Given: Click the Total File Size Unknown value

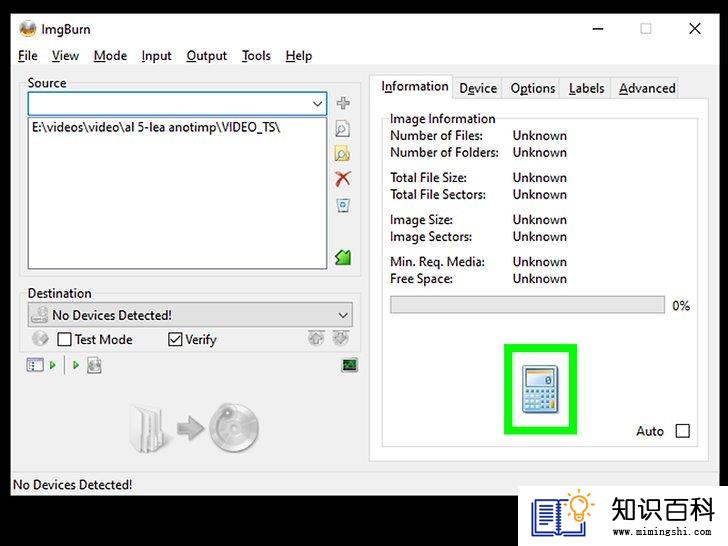Looking at the screenshot, I should 540,178.
